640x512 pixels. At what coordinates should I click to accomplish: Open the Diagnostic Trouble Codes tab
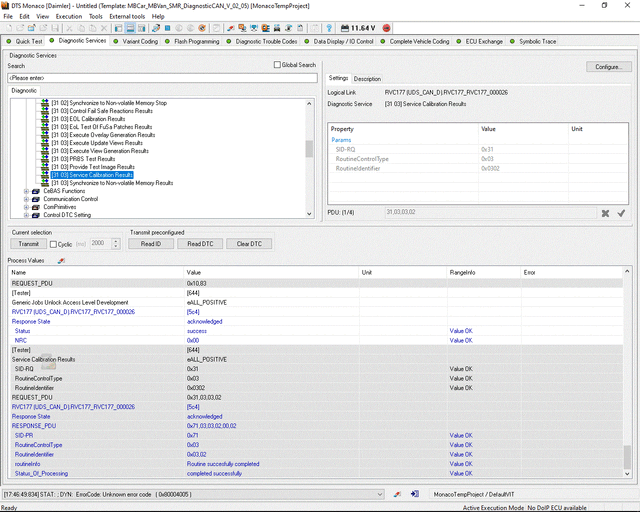tap(262, 41)
